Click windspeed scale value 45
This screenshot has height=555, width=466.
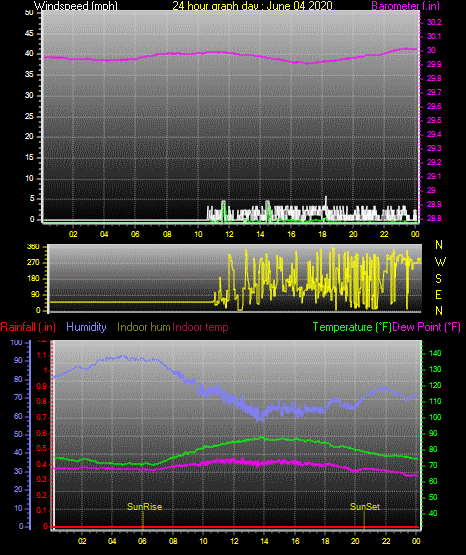click(x=29, y=34)
